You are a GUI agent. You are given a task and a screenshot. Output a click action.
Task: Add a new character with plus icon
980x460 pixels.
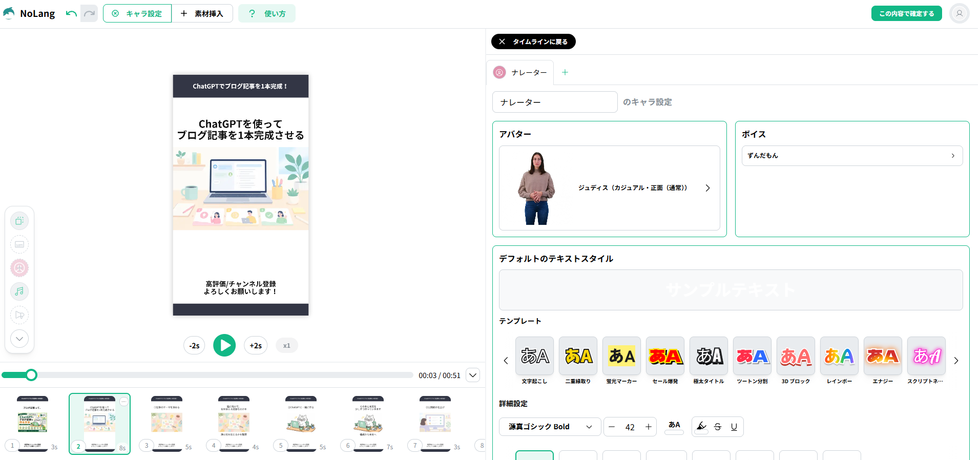565,72
